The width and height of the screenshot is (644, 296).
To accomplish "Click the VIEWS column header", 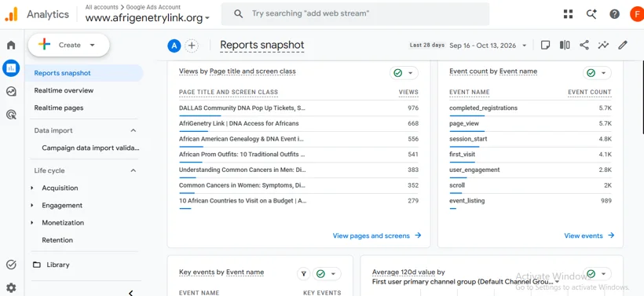I will point(408,93).
